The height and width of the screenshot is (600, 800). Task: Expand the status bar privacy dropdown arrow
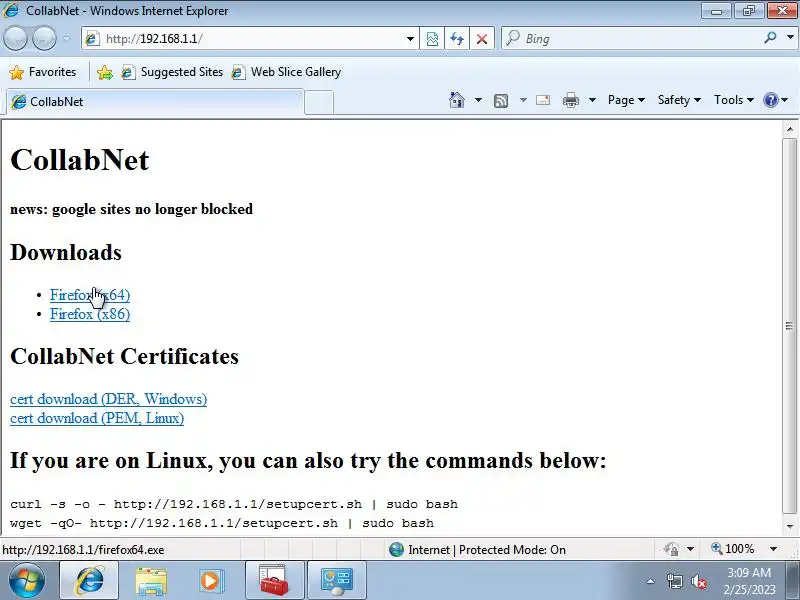[690, 549]
